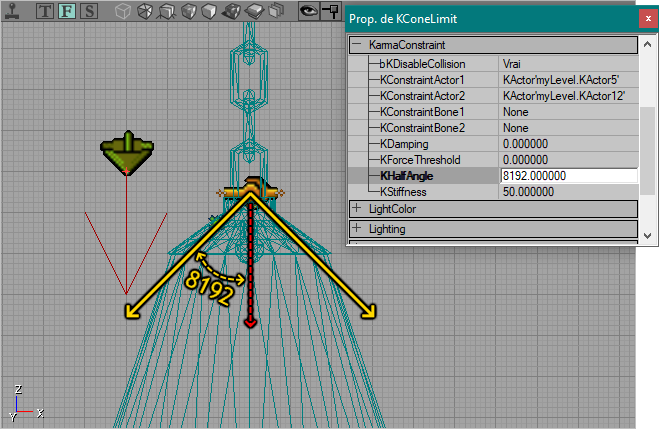659x429 pixels.
Task: Select the Depth Complexity view mode icon
Action: [276, 11]
